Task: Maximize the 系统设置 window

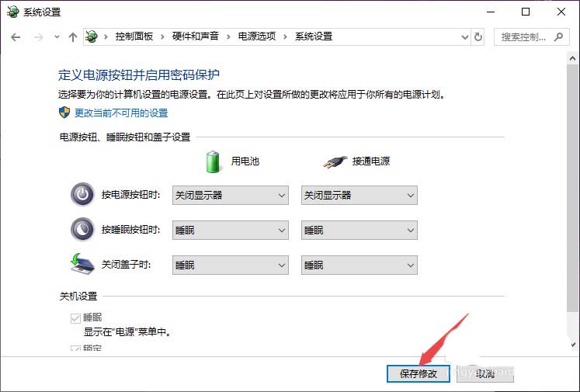Action: click(x=526, y=12)
